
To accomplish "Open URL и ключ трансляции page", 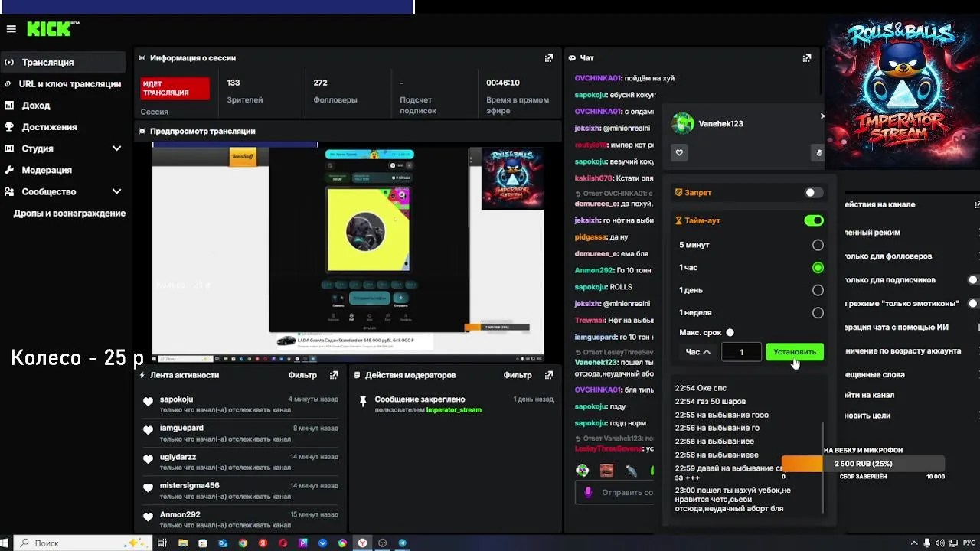I will point(63,84).
